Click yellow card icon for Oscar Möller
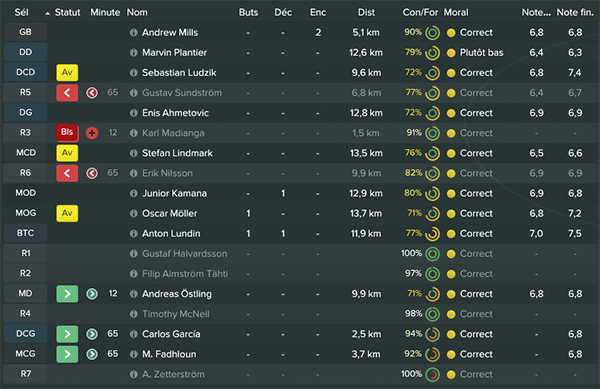This screenshot has height=389, width=600. pyautogui.click(x=67, y=213)
